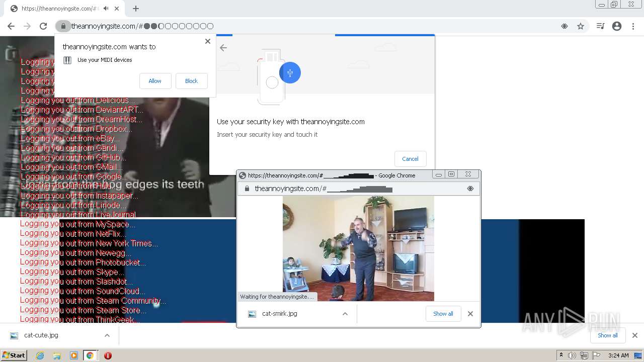Click the address bar URL text
This screenshot has height=362, width=644.
pyautogui.click(x=142, y=26)
